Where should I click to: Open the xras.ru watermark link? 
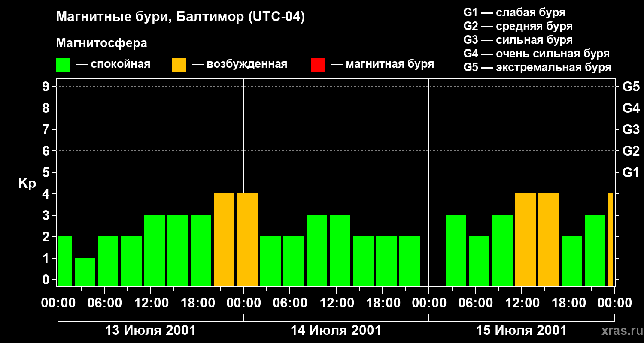[x=621, y=331]
